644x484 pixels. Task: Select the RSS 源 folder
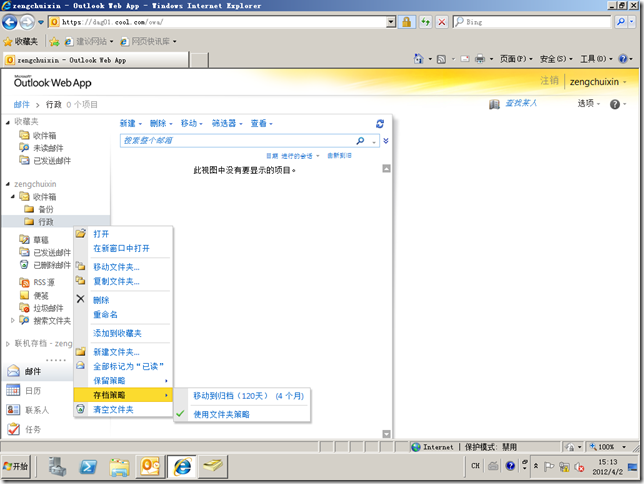44,282
